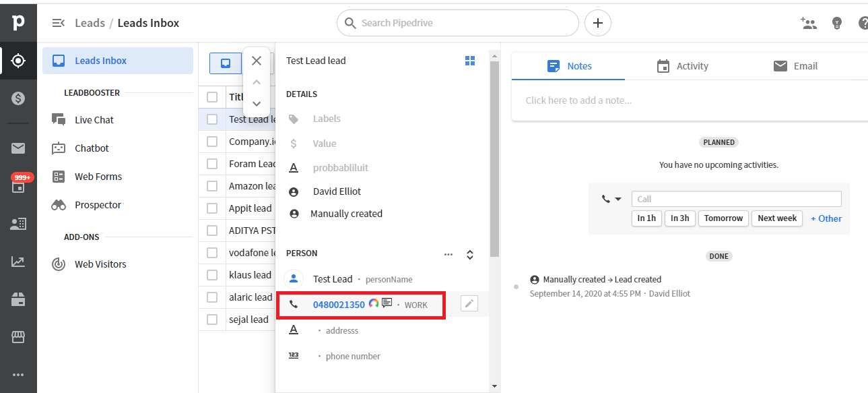Screen dimensions: 868x393
Task: Check the vodafone lead row checkbox
Action: tap(212, 253)
